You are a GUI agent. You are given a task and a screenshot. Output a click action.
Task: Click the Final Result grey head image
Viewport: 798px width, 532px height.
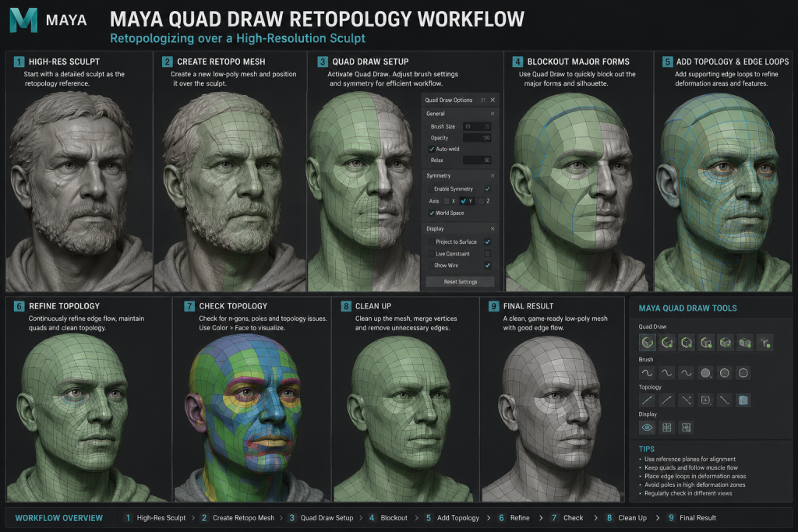click(553, 417)
